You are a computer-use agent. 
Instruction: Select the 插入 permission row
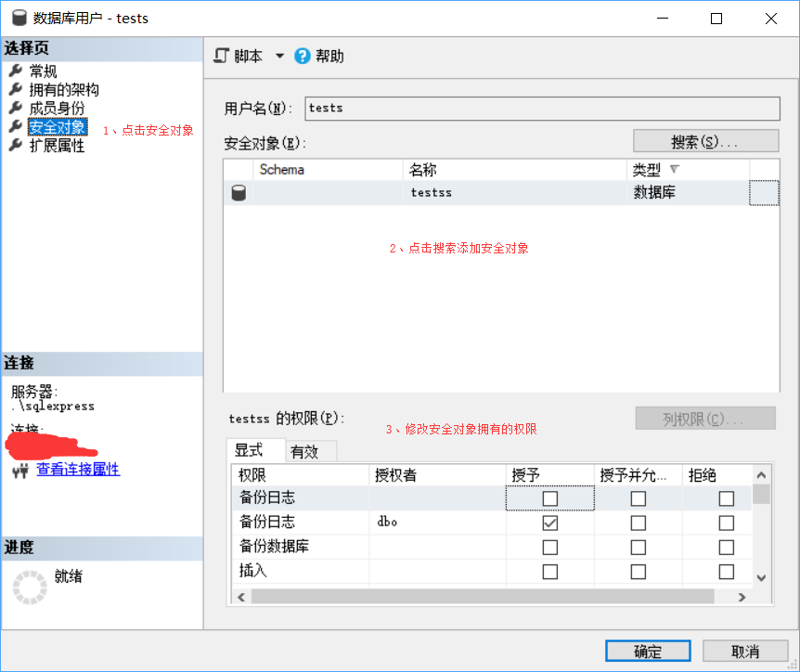point(492,571)
